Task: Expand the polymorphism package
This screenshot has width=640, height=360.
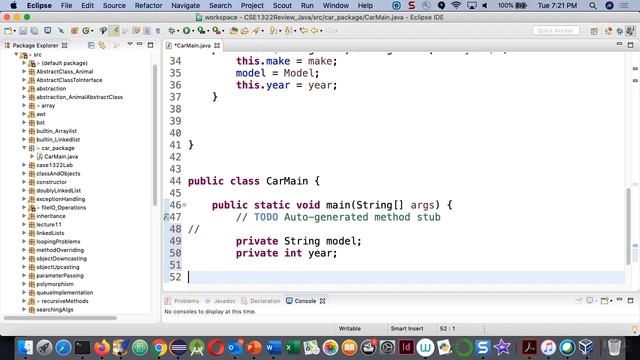Action: pos(24,284)
